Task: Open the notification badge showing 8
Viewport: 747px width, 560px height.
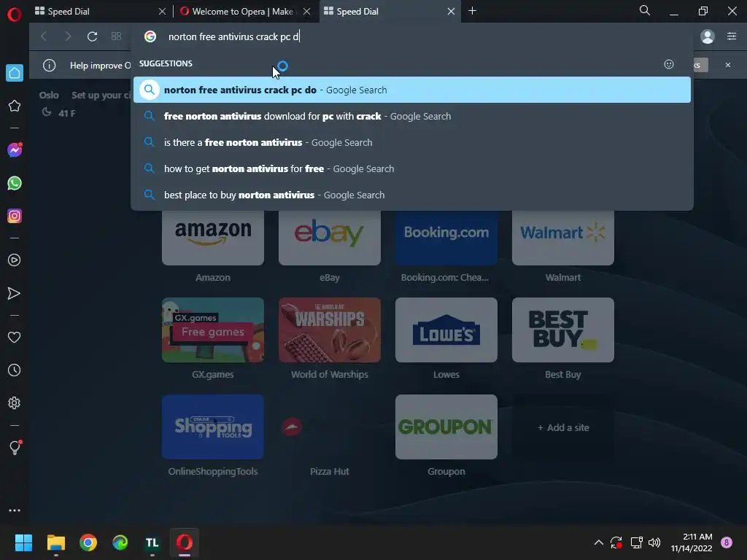Action: (726, 542)
